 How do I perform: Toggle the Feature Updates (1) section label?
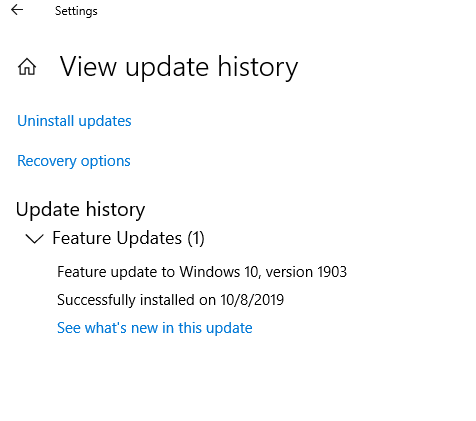[128, 238]
